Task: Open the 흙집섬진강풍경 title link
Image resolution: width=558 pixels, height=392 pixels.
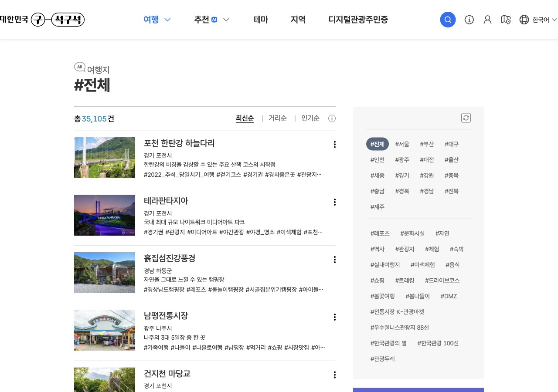Action: pyautogui.click(x=170, y=258)
